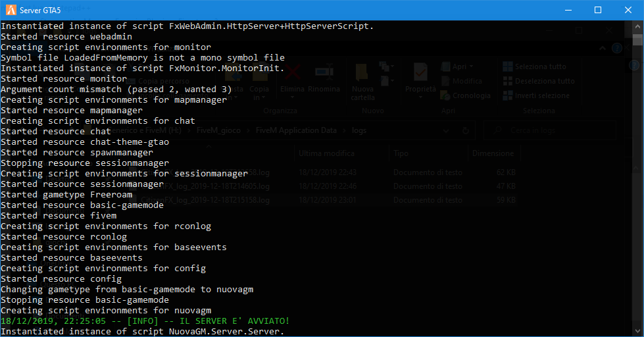Click the Elimina icon in Explorer behind
The width and height of the screenshot is (644, 337).
pos(293,73)
